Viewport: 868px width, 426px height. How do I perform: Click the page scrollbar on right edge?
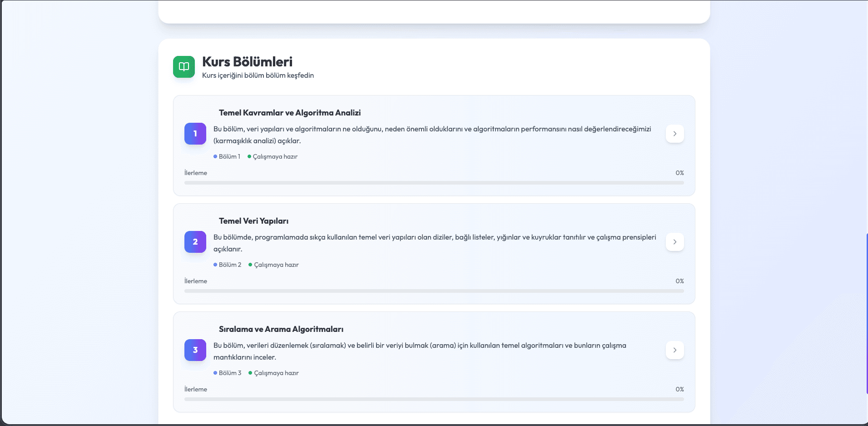[867, 314]
